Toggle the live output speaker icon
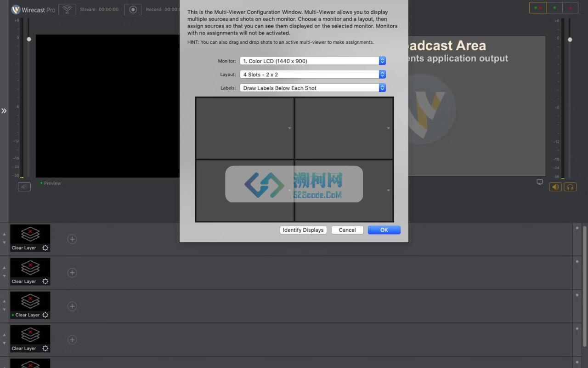 (x=555, y=187)
